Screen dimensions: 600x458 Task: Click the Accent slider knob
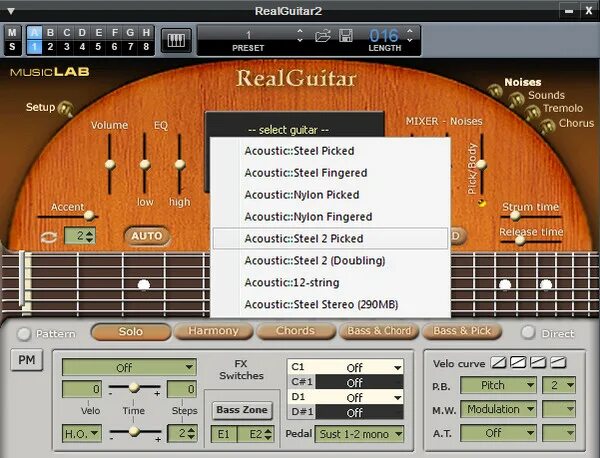pos(89,216)
